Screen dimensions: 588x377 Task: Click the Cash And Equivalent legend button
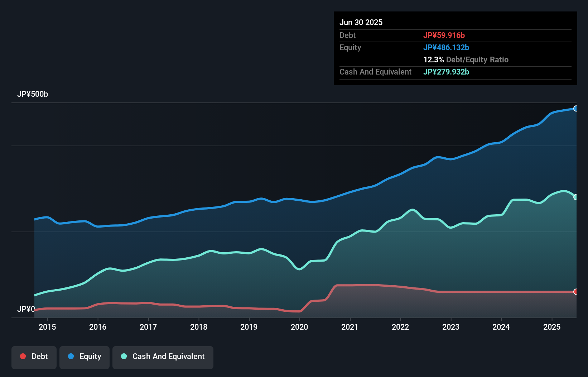coord(163,357)
